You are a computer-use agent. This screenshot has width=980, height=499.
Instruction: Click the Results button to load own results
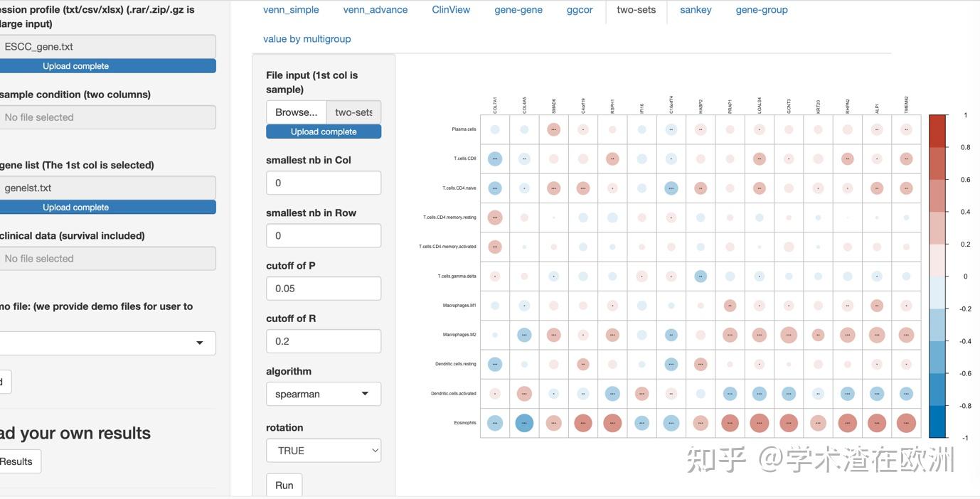(16, 461)
